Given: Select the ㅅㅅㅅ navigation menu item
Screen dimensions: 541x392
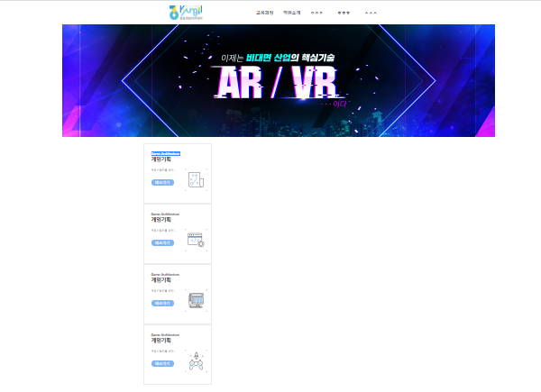Looking at the screenshot, I should click(371, 14).
